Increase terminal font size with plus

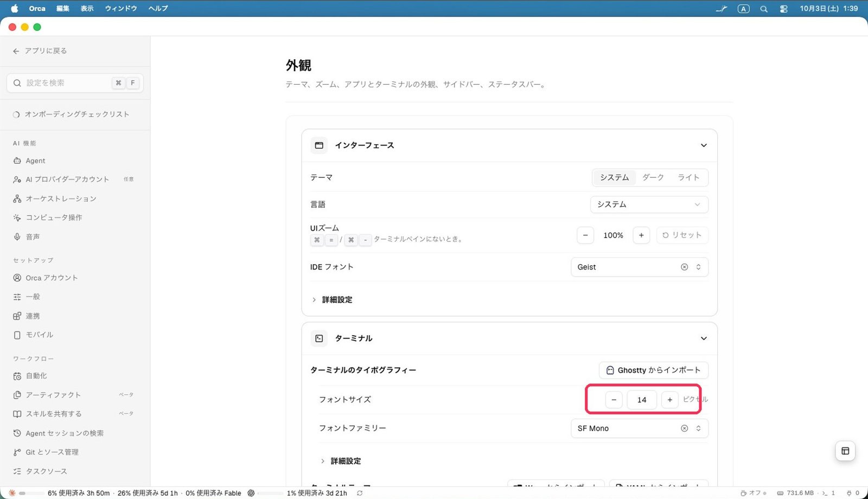tap(669, 400)
